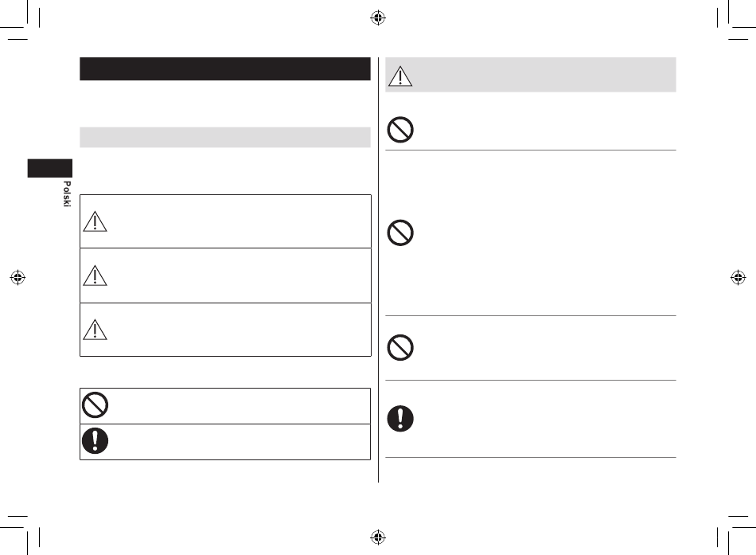Select the first prohibition symbol under the gray right header
This screenshot has height=555, width=756.
coord(400,129)
